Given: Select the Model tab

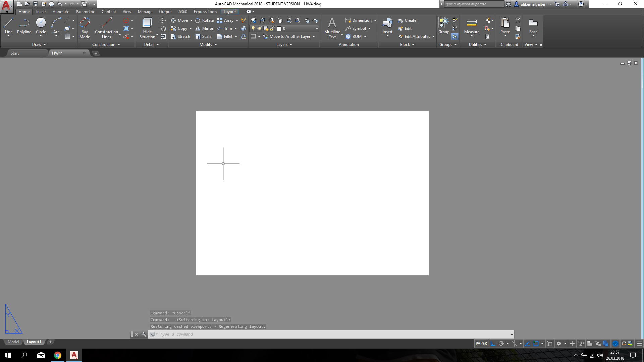Looking at the screenshot, I should 13,342.
